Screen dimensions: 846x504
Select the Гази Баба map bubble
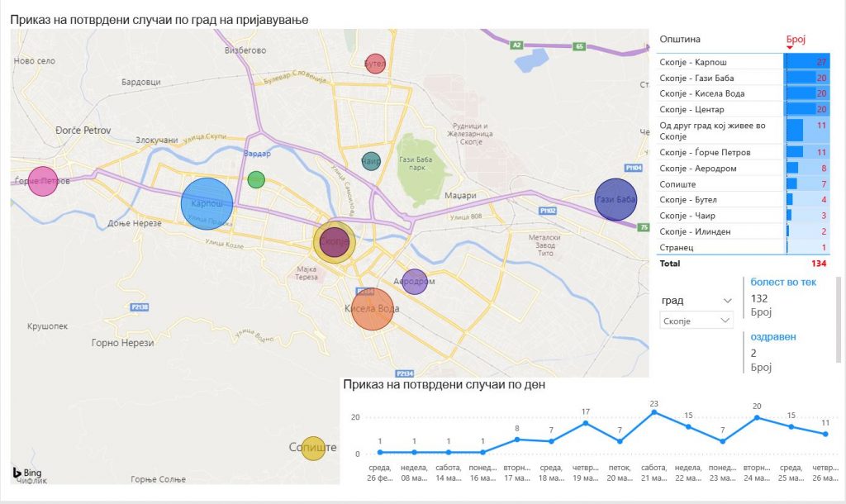coord(615,200)
